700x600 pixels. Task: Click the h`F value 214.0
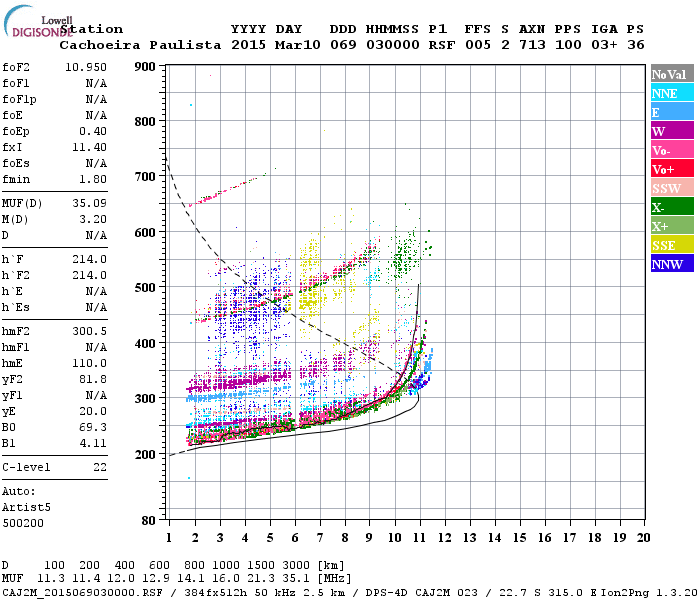point(89,259)
